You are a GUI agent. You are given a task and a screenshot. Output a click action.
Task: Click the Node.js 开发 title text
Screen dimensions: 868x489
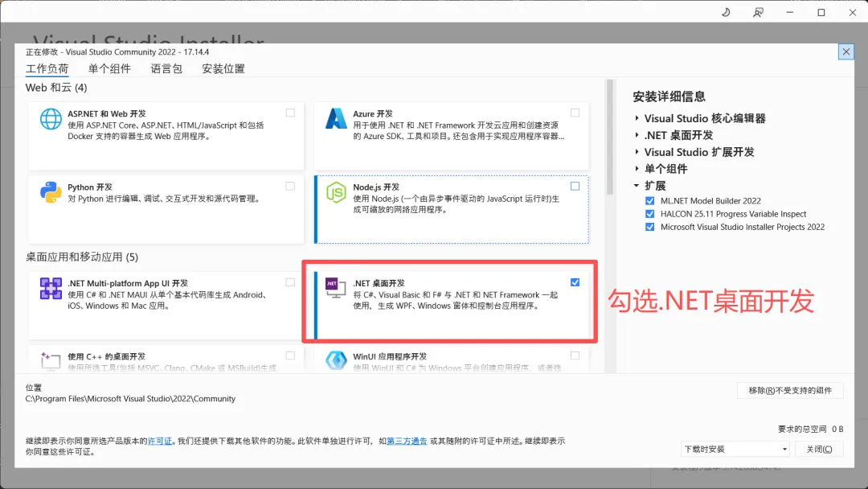point(376,187)
